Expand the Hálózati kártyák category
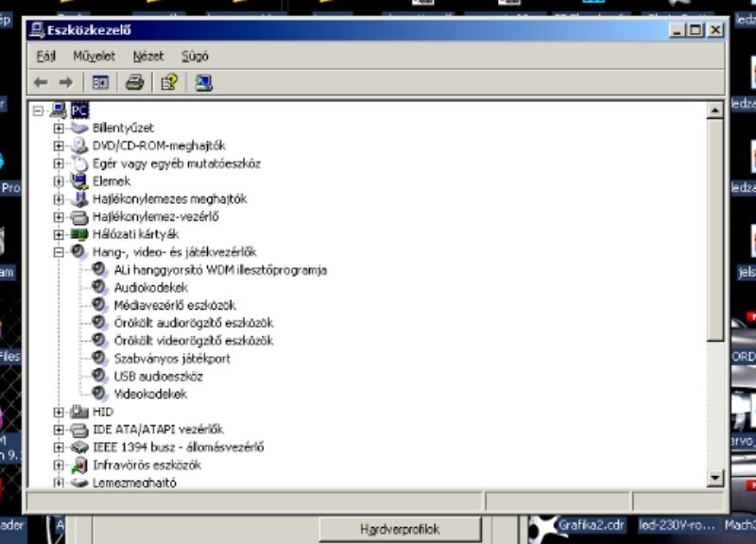756x544 pixels. pyautogui.click(x=59, y=234)
